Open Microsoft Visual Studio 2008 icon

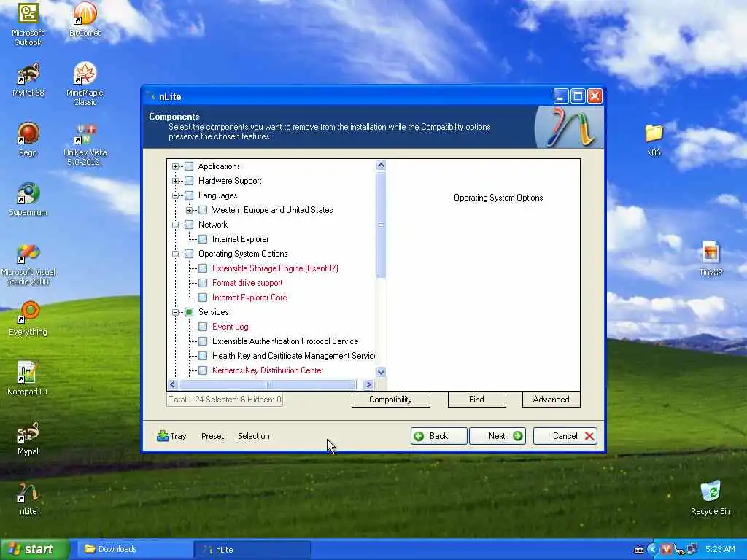28,264
